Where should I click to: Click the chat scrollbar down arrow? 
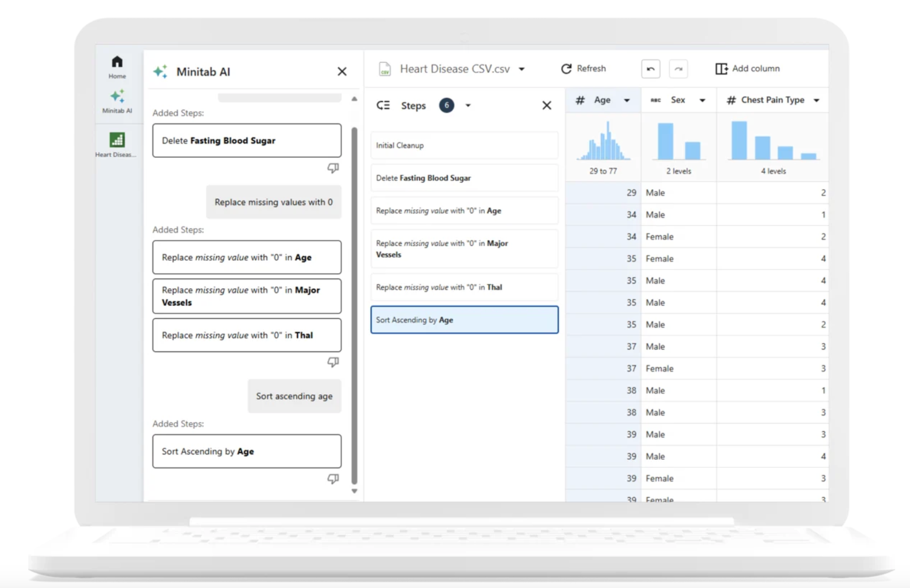[x=354, y=491]
